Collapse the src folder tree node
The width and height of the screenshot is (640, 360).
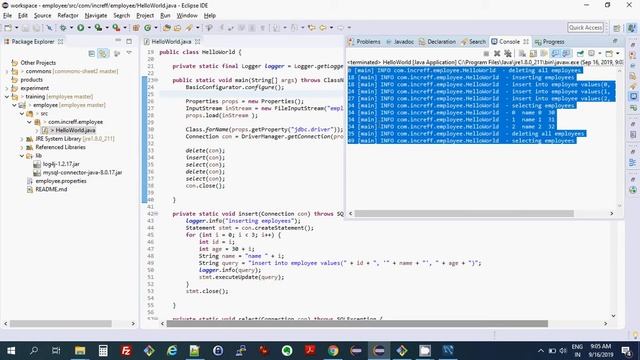[x=22, y=113]
